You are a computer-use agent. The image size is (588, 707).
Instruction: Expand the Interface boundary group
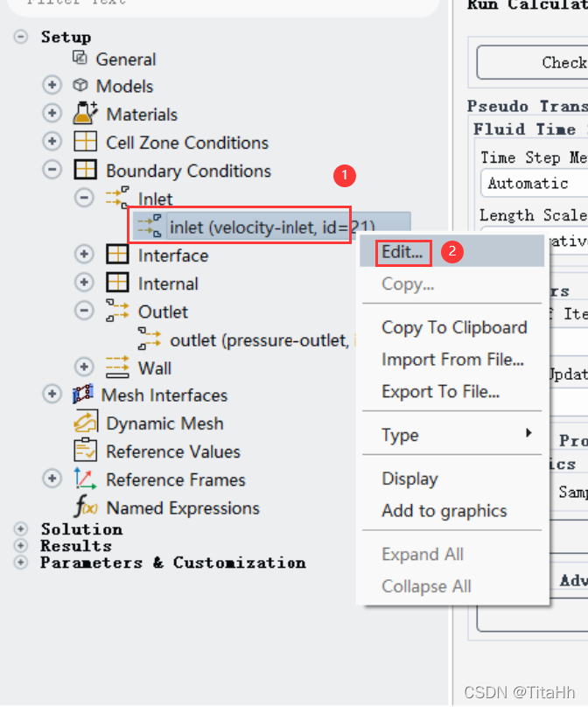coord(84,255)
